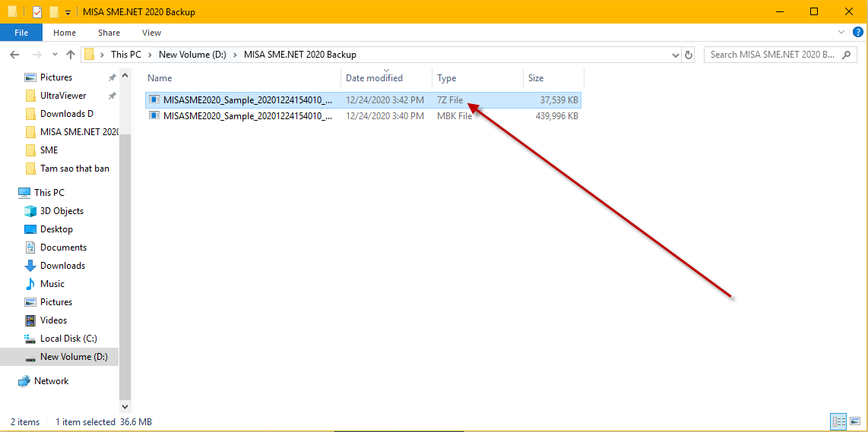Open UltraViewer folder in Quick access
The height and width of the screenshot is (432, 868).
(x=63, y=96)
